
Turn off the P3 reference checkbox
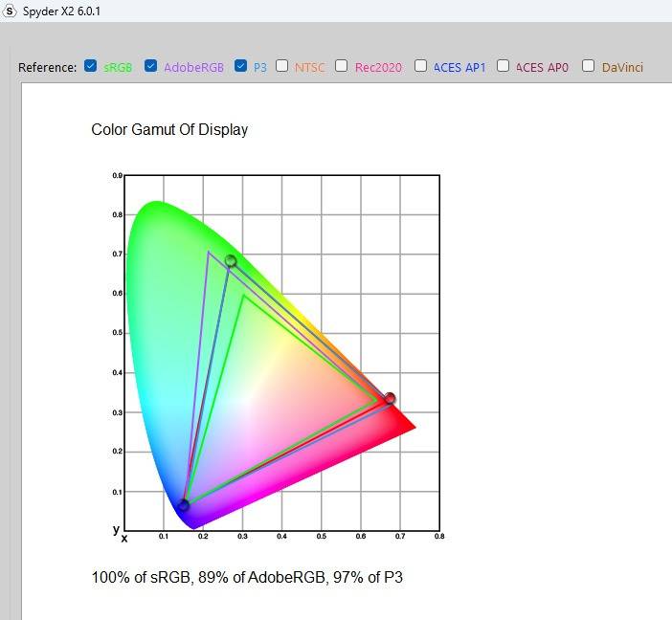coord(240,67)
